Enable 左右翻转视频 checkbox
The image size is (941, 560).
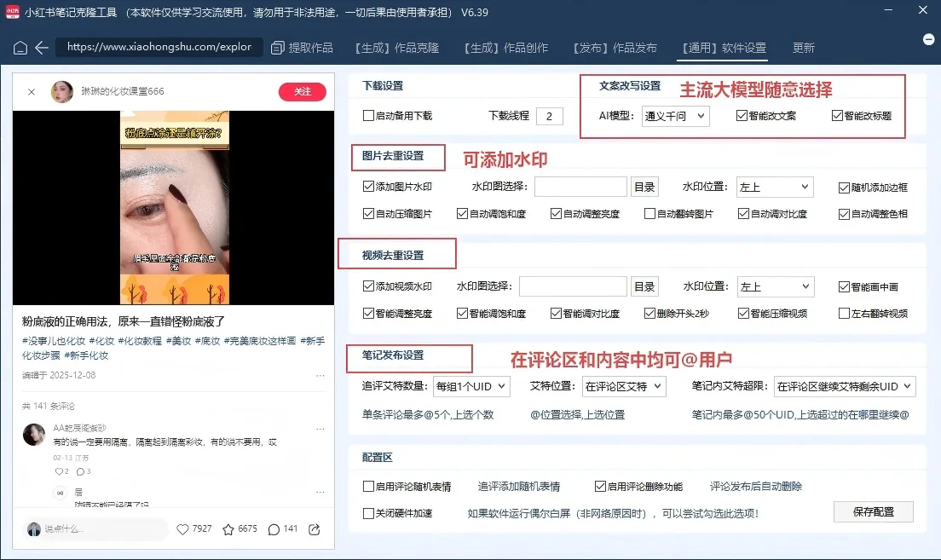tap(844, 313)
